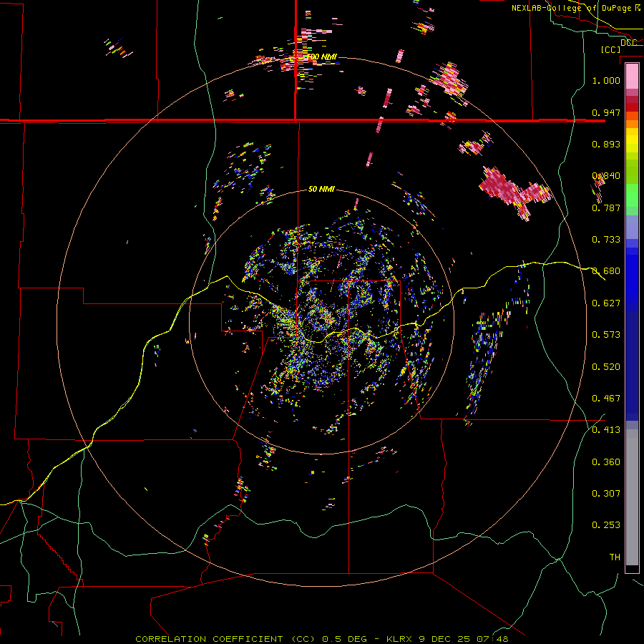The width and height of the screenshot is (644, 644).
Task: Select the 0.253 scale value
Action: [x=606, y=525]
